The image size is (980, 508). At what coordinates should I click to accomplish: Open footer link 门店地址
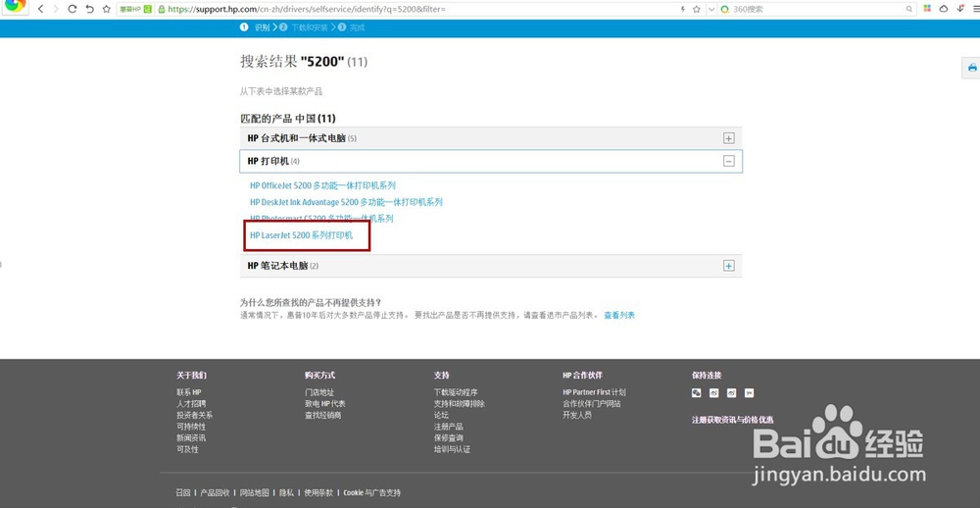319,392
